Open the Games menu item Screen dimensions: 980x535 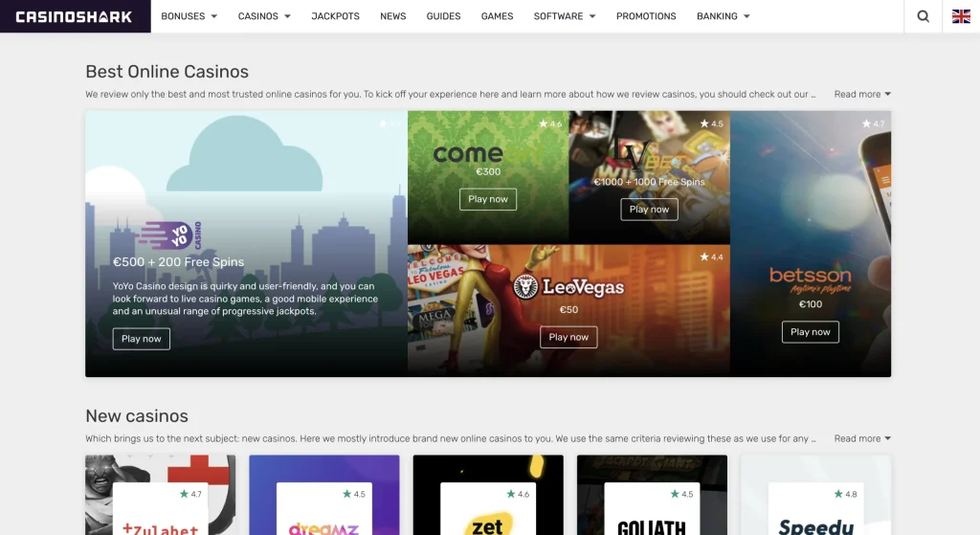point(497,16)
